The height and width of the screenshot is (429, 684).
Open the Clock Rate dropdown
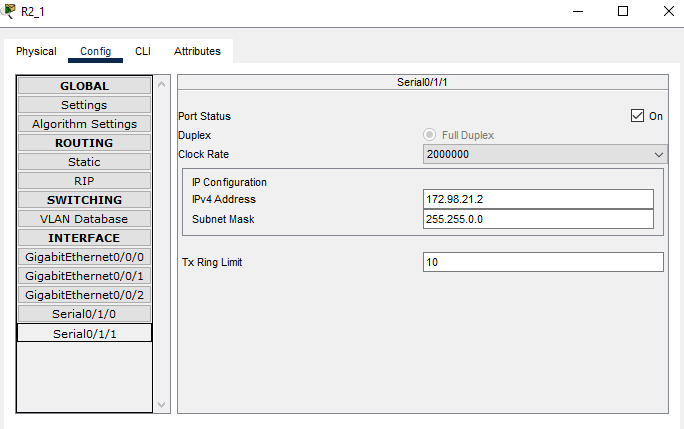pyautogui.click(x=544, y=155)
